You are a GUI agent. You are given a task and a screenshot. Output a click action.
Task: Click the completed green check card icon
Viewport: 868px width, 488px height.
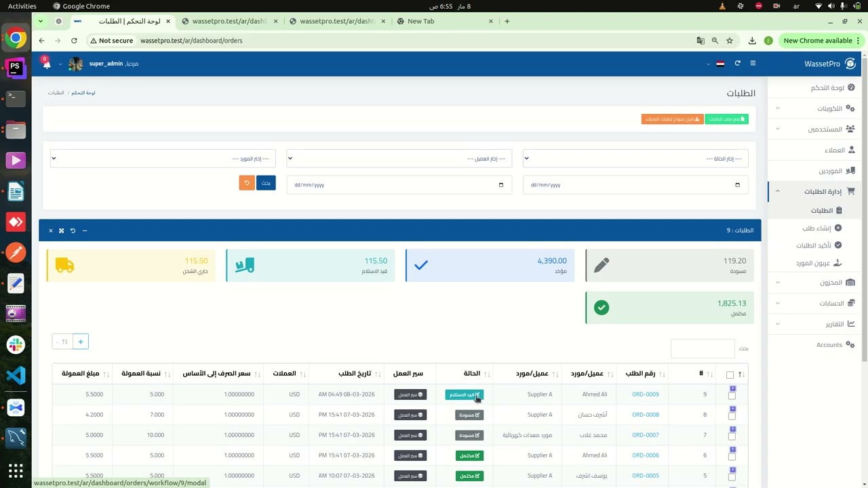point(601,308)
